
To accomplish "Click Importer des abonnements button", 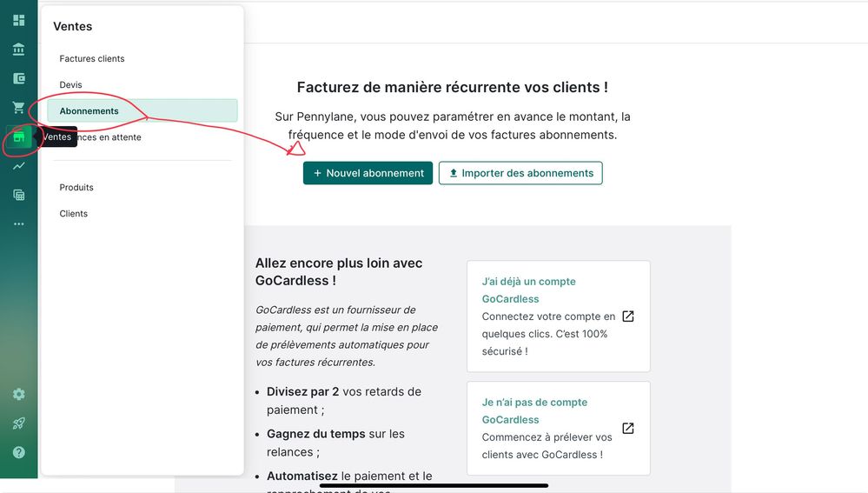I will pos(520,173).
